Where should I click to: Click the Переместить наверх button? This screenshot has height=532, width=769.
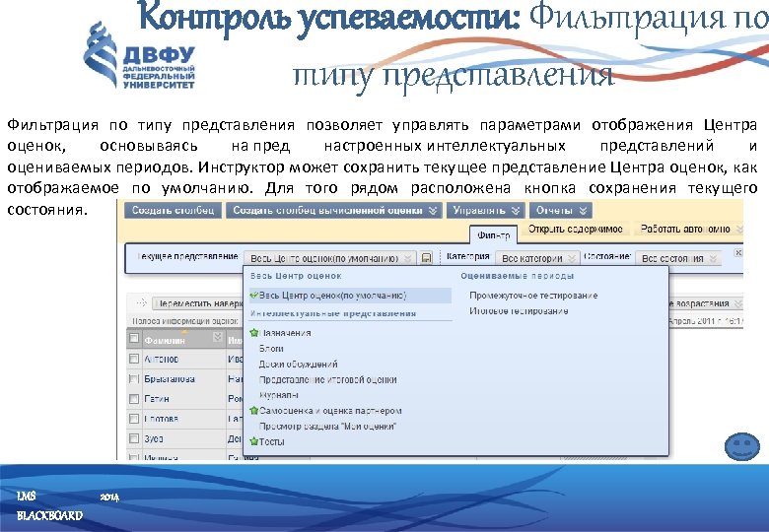coord(198,303)
